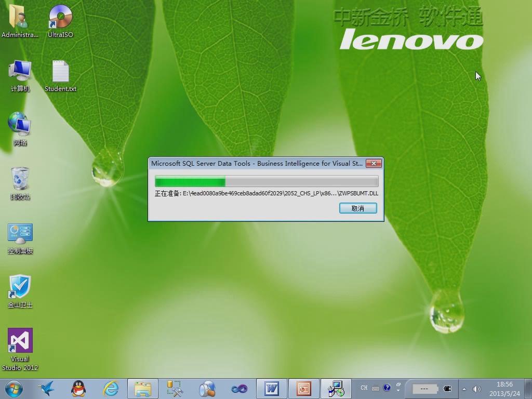532x399 pixels.
Task: Open the clock showing 18:56
Action: pyautogui.click(x=504, y=389)
